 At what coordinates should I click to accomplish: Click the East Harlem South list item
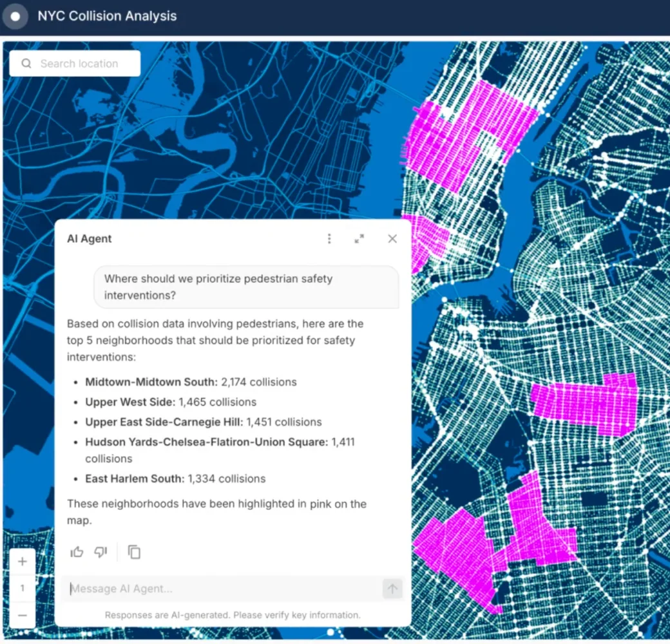pyautogui.click(x=175, y=478)
